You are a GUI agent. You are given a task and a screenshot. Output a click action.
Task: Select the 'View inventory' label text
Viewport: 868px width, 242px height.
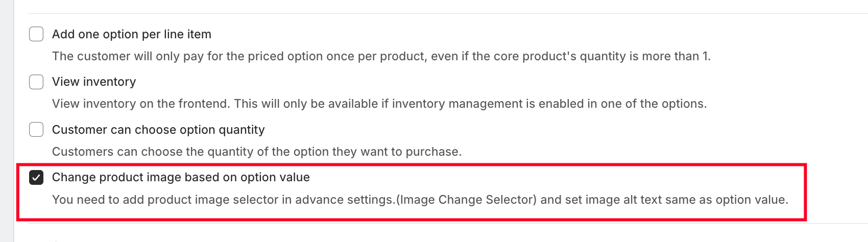tap(94, 82)
